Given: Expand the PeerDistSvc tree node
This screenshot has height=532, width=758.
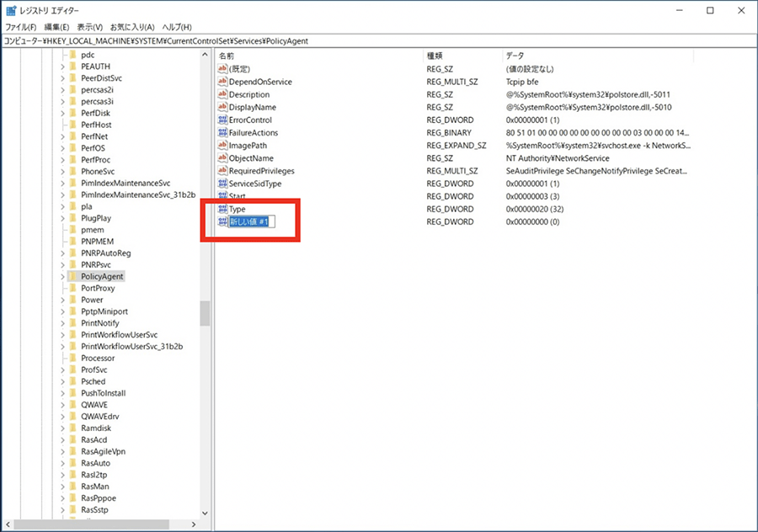Looking at the screenshot, I should (x=62, y=78).
